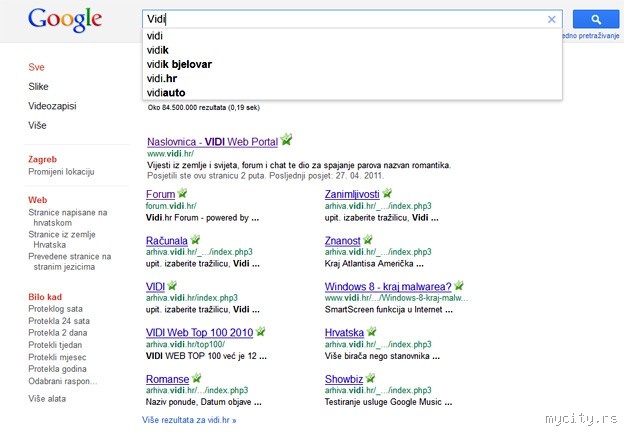Expand the Više sidebar option
The width and height of the screenshot is (624, 432).
[x=38, y=125]
